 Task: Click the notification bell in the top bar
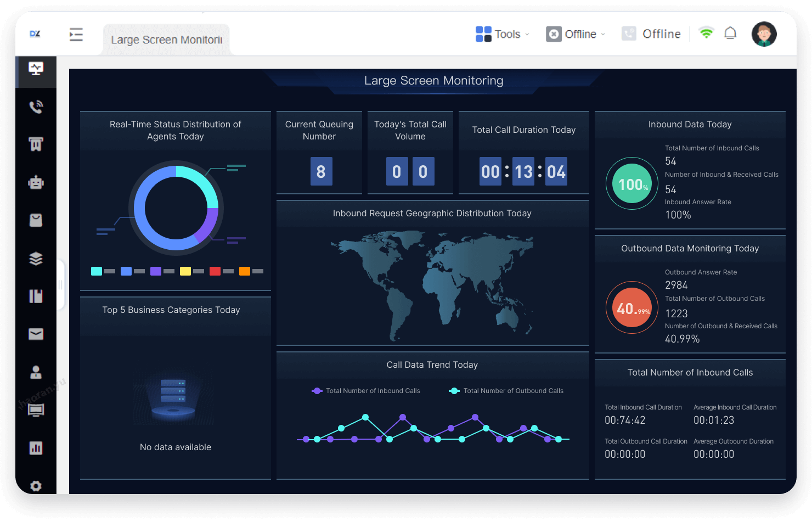point(730,33)
